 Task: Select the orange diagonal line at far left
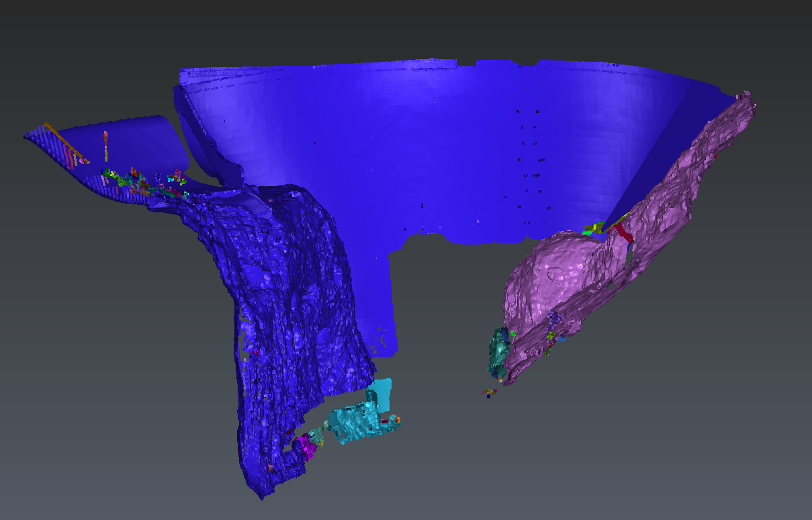[x=66, y=142]
